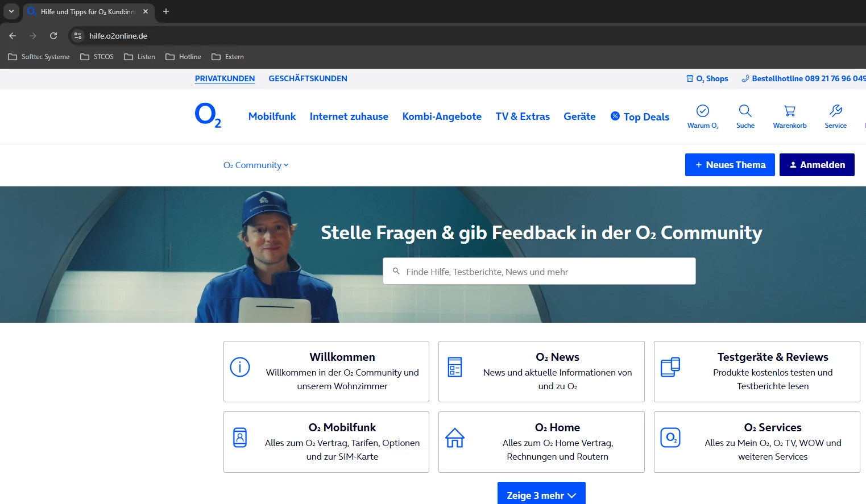Click the text 'Alles zum O2 Vertrag, Tarifen, Optionen'
866x504 pixels.
(342, 443)
